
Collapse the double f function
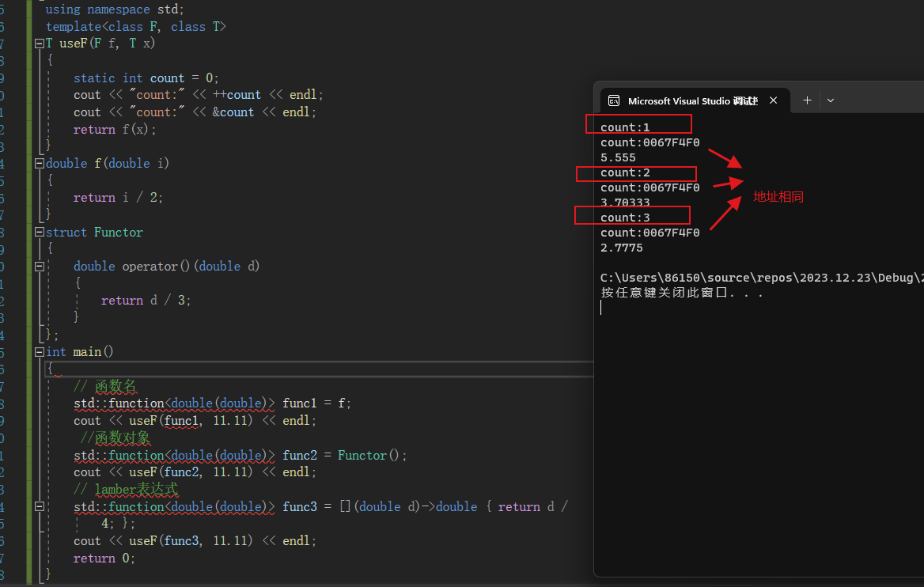coord(39,163)
